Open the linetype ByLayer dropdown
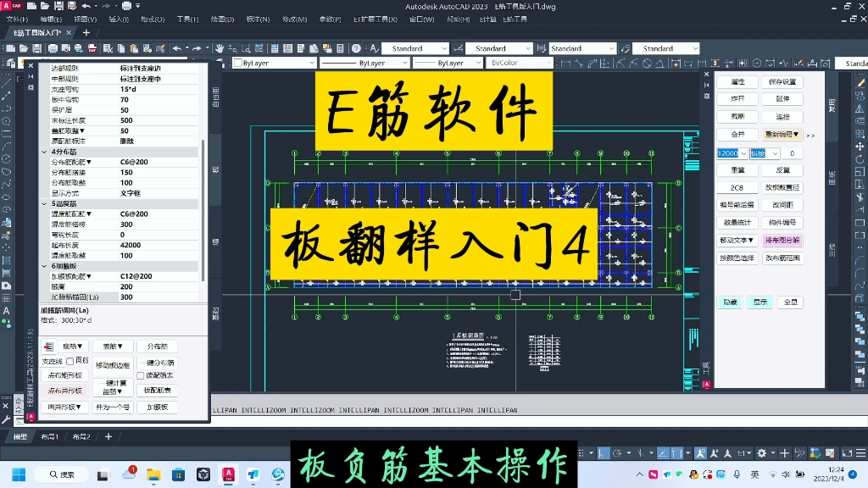Viewport: 868px width, 488px height. [x=364, y=63]
